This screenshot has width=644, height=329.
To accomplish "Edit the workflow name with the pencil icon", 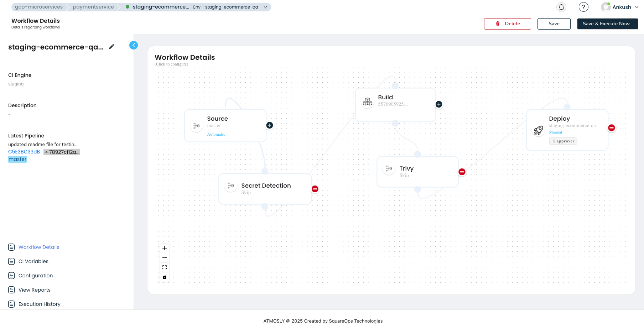I will tap(111, 47).
